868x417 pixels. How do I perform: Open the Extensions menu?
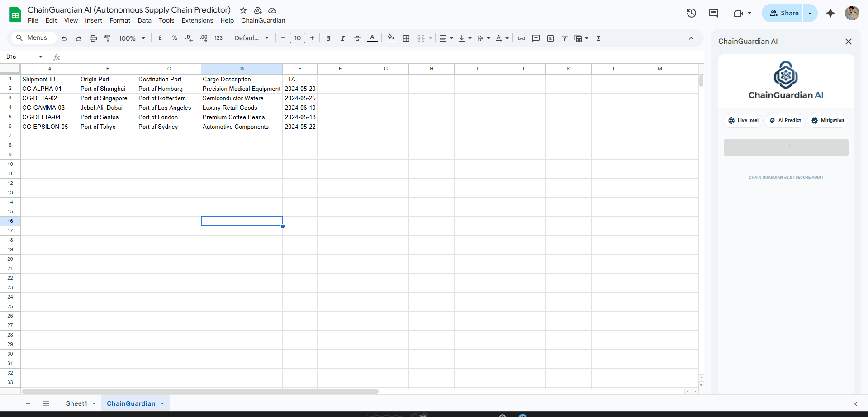pyautogui.click(x=197, y=20)
